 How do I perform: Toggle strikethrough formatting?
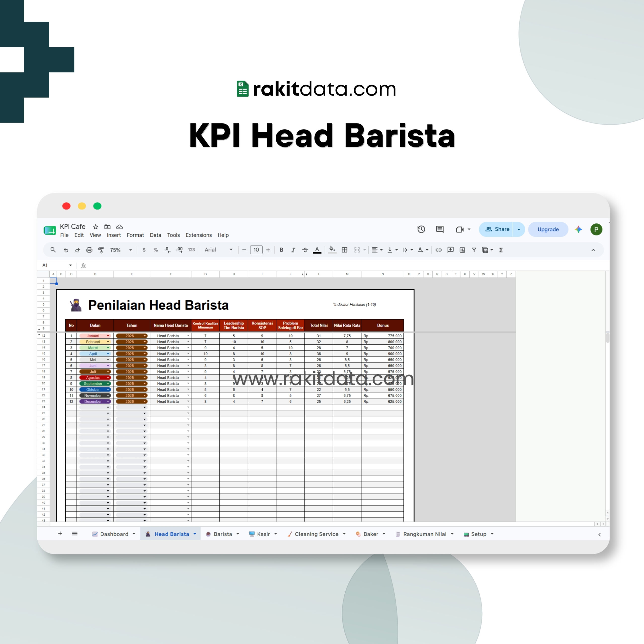[x=305, y=250]
